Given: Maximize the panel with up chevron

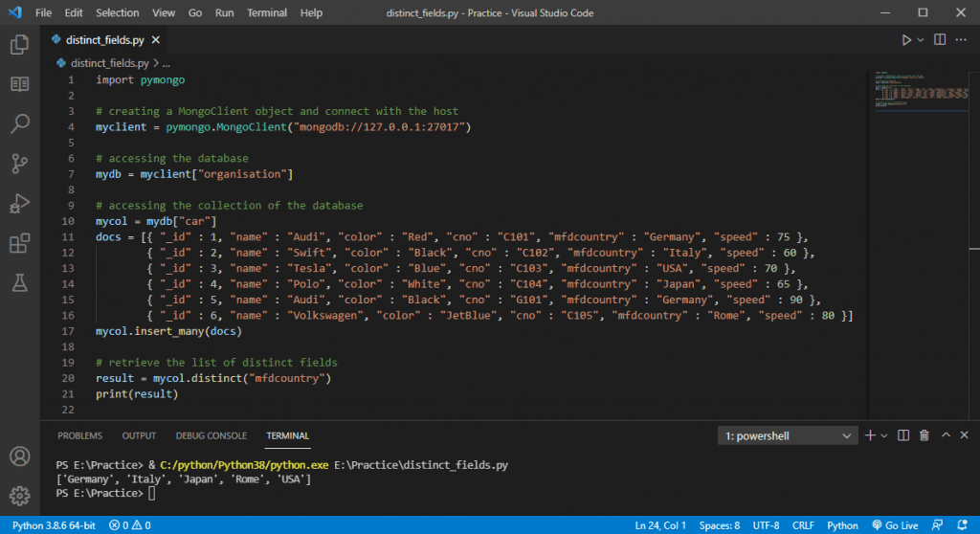Looking at the screenshot, I should [946, 435].
